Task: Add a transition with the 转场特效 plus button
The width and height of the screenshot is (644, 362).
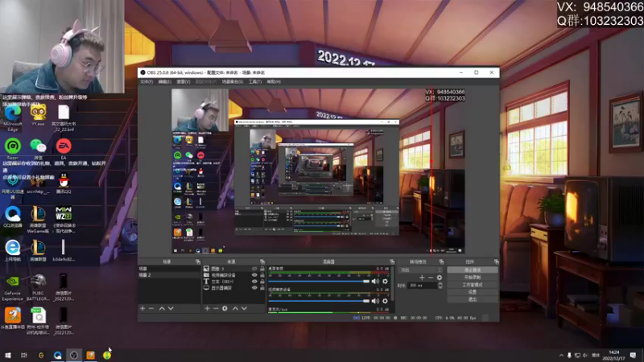Action: (x=422, y=278)
